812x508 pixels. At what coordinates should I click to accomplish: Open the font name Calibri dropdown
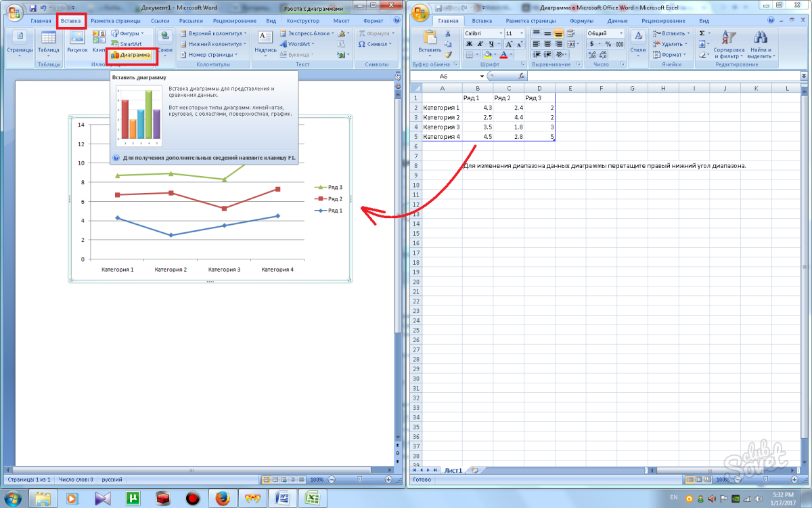(x=499, y=33)
